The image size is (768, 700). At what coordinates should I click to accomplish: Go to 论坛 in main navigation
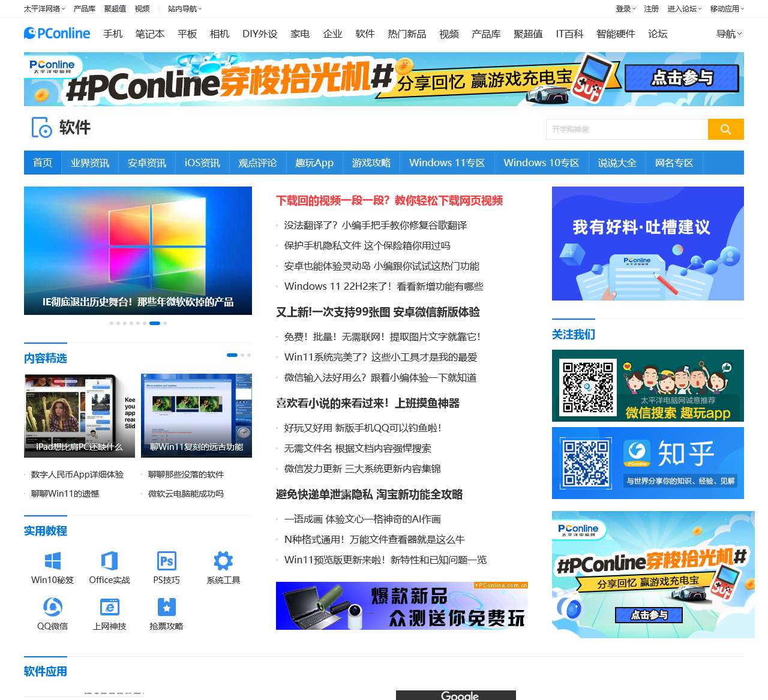click(x=658, y=34)
